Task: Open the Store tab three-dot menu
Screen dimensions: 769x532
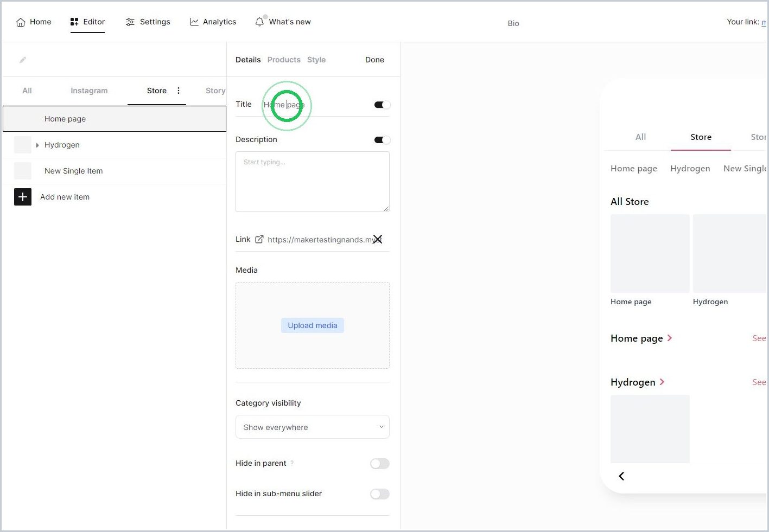Action: click(x=179, y=91)
